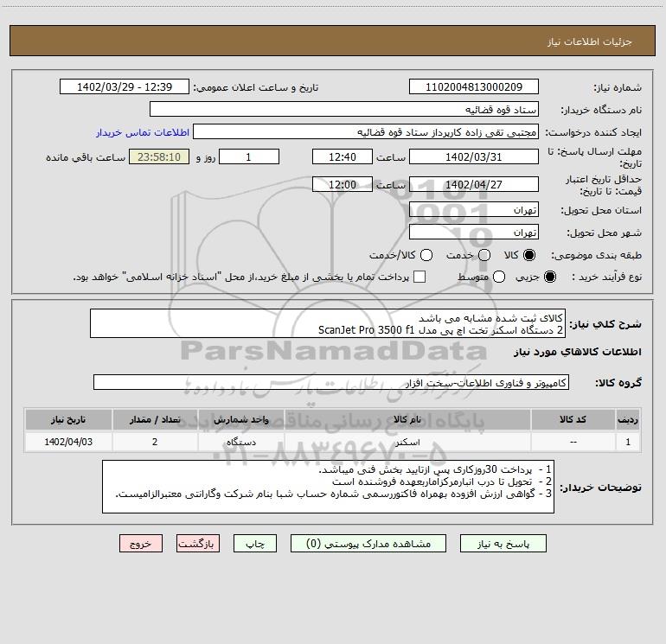Click the دستگاه unit cell

240,442
